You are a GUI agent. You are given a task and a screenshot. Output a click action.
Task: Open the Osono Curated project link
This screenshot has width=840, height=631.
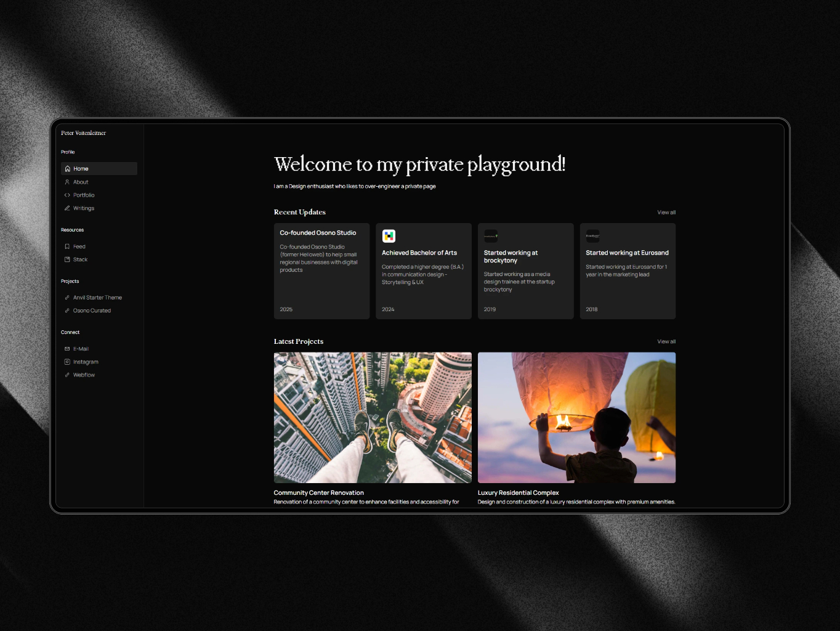click(x=92, y=311)
